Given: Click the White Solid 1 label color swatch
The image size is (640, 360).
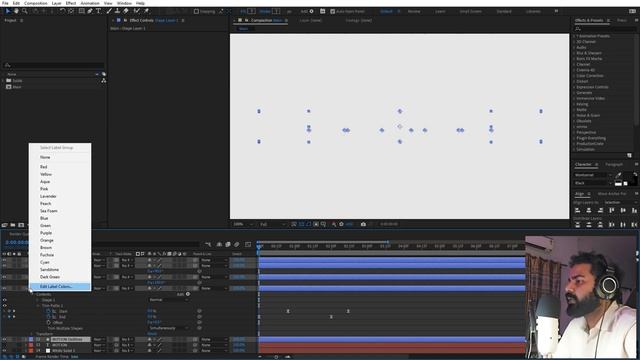Looking at the screenshot, I should click(31, 351).
